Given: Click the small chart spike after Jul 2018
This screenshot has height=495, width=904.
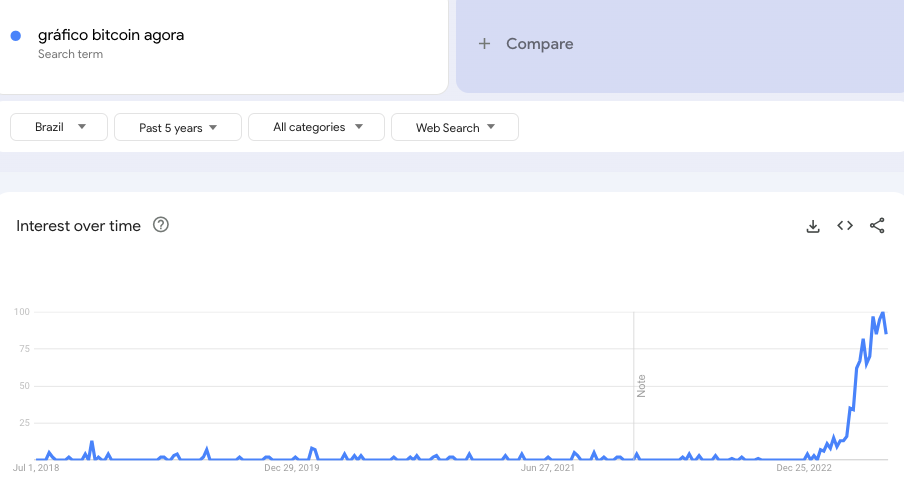Looking at the screenshot, I should click(x=92, y=442).
